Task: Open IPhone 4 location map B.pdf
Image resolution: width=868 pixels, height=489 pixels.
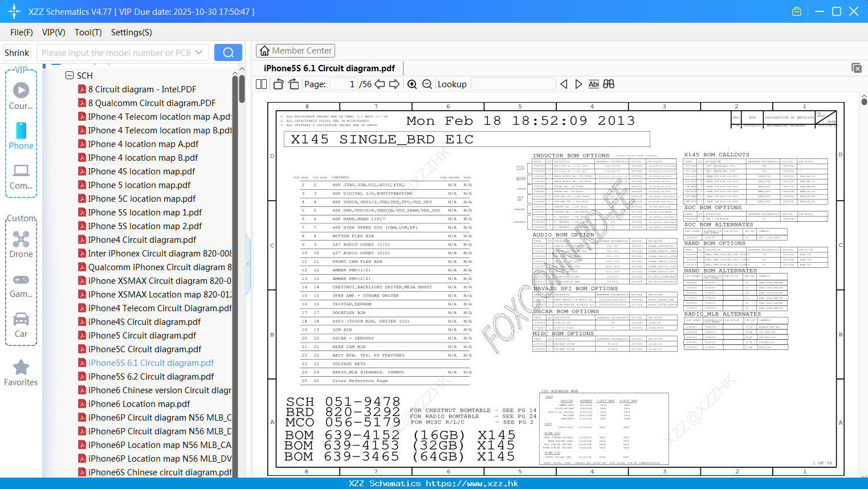Action: coord(143,157)
